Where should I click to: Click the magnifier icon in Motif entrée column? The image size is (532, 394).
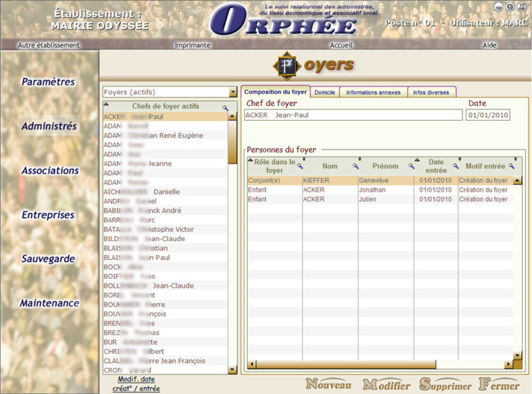[x=511, y=166]
